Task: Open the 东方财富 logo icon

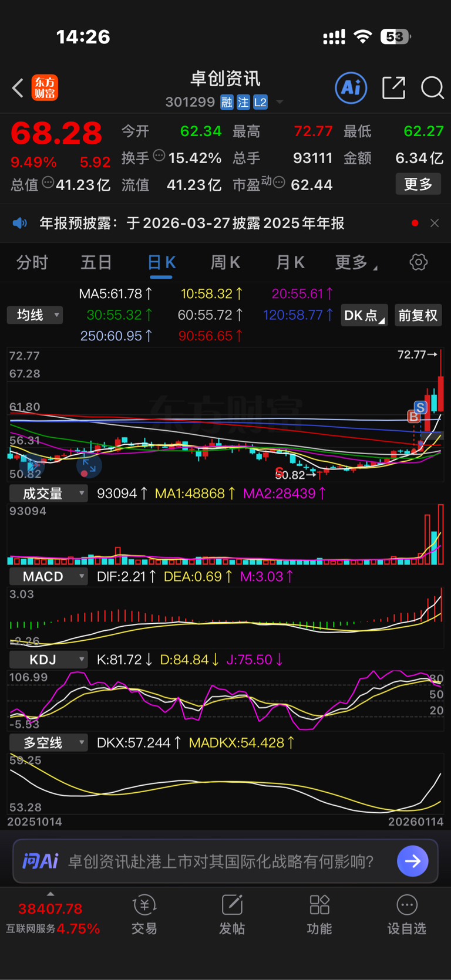Action: (x=45, y=88)
